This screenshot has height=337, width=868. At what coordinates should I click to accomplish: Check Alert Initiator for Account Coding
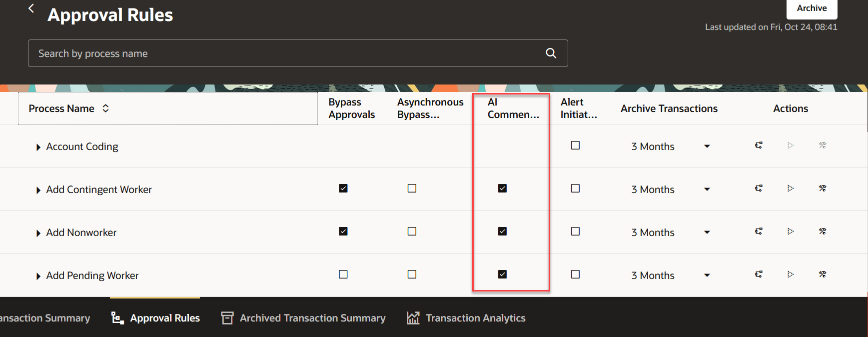point(575,145)
